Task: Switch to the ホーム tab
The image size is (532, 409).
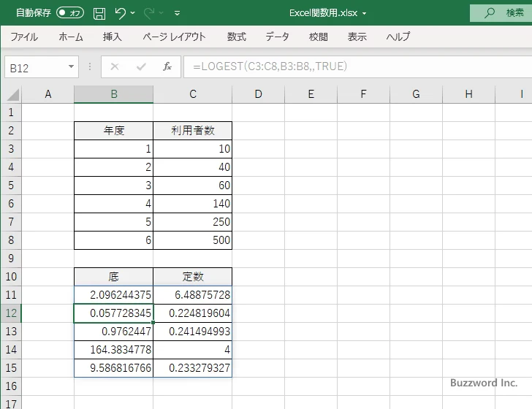Action: 71,37
